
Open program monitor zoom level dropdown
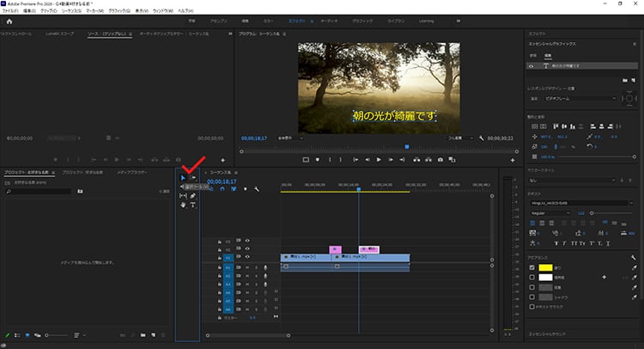pyautogui.click(x=290, y=138)
